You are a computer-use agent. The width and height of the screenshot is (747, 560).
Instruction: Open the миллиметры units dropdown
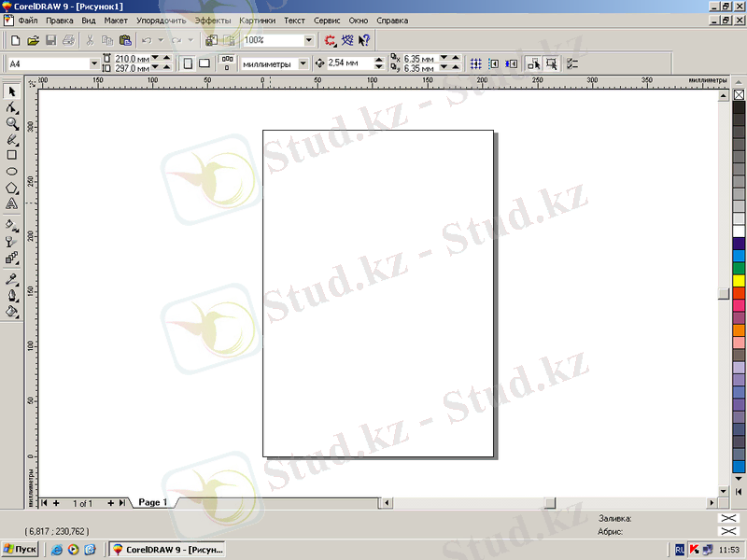tap(303, 63)
